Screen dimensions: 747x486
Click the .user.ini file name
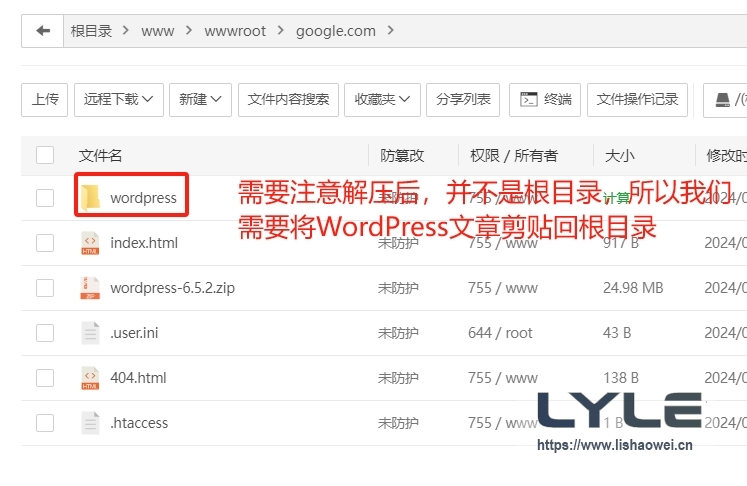tap(134, 333)
